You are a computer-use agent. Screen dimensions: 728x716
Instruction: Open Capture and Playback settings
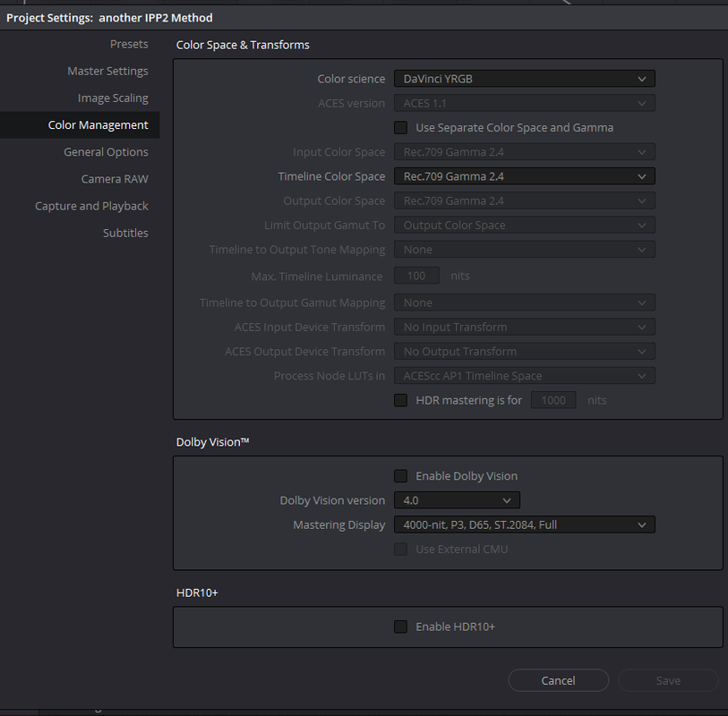[91, 206]
